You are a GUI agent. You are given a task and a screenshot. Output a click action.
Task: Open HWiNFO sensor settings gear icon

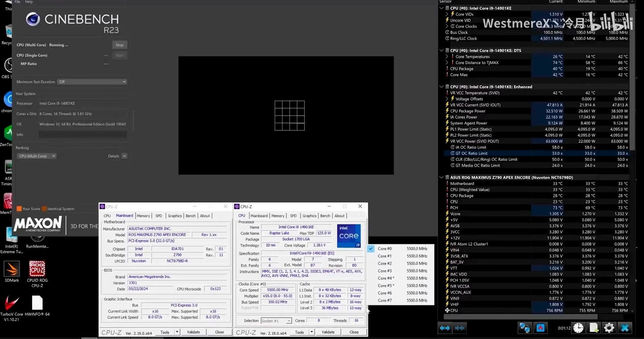pos(609,328)
